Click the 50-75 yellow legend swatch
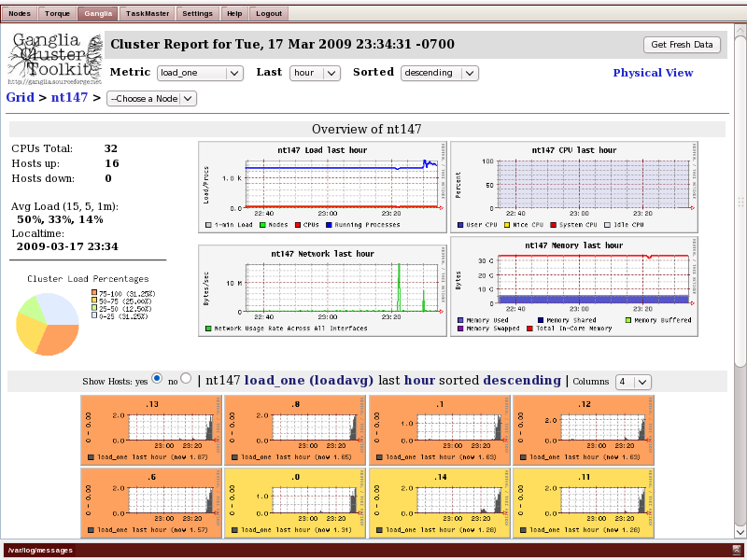 click(94, 301)
